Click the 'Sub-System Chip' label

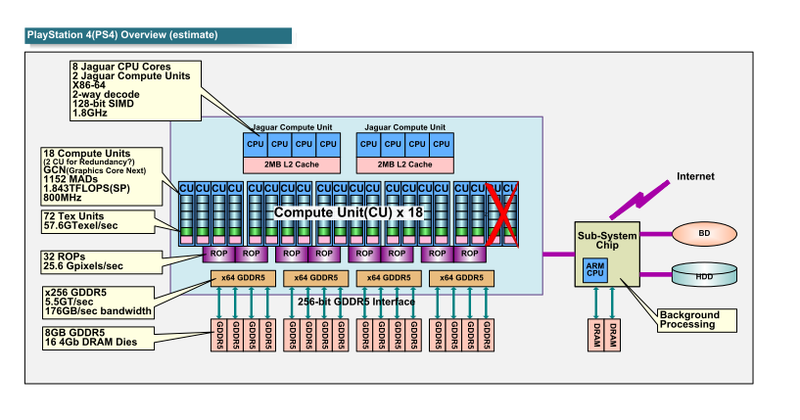[607, 240]
